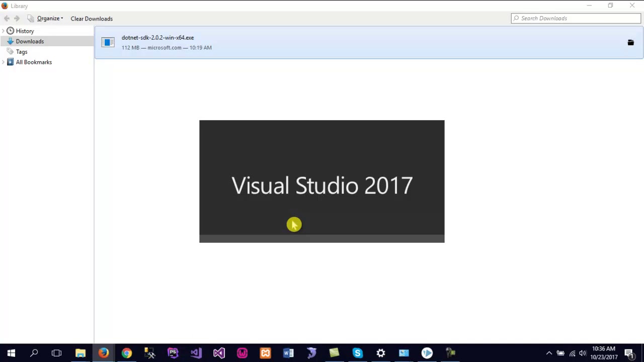Click the volume speaker tray icon
Screen dimensions: 644x362
coord(583,353)
